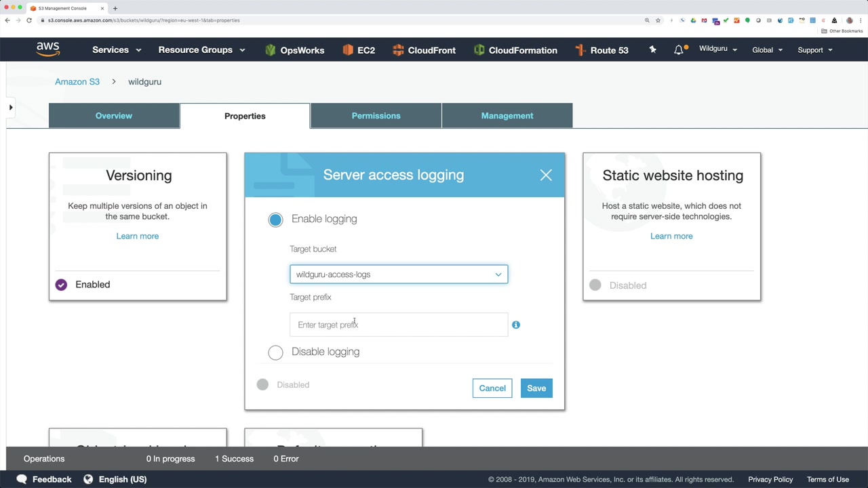Switch to the Permissions tab

[376, 115]
